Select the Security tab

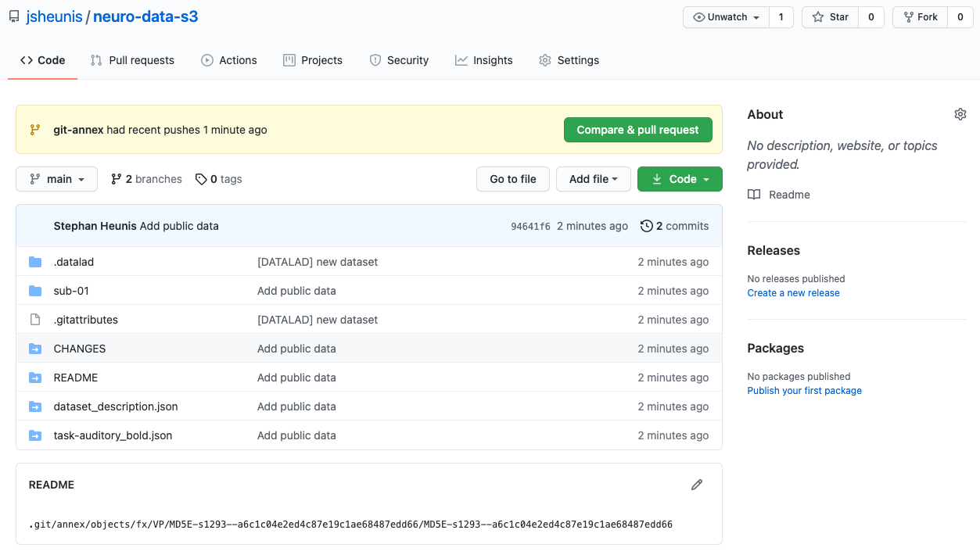pos(399,60)
